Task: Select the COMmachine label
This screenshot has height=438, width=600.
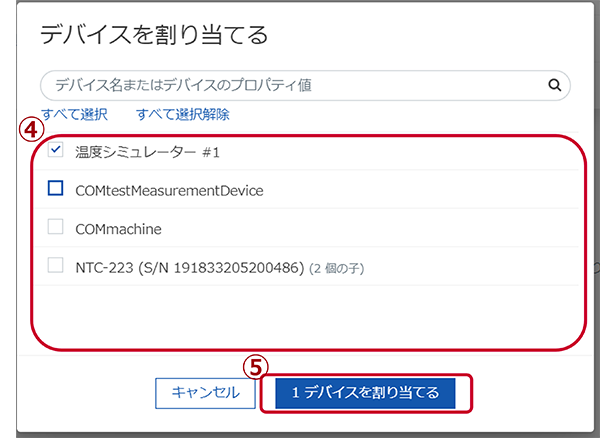Action: tap(118, 229)
